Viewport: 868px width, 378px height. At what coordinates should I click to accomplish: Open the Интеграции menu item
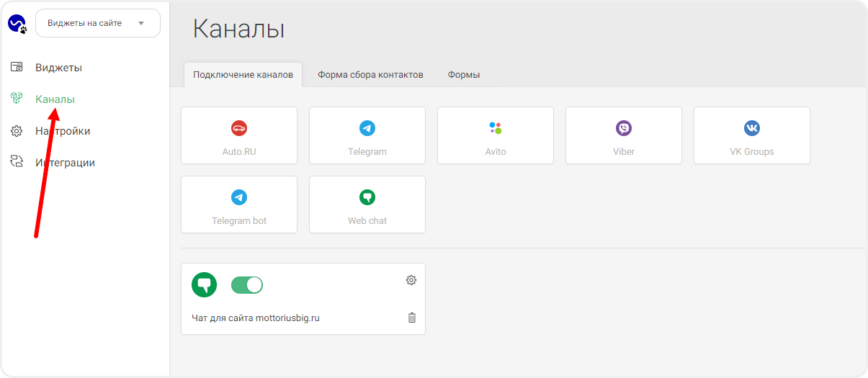click(x=65, y=163)
